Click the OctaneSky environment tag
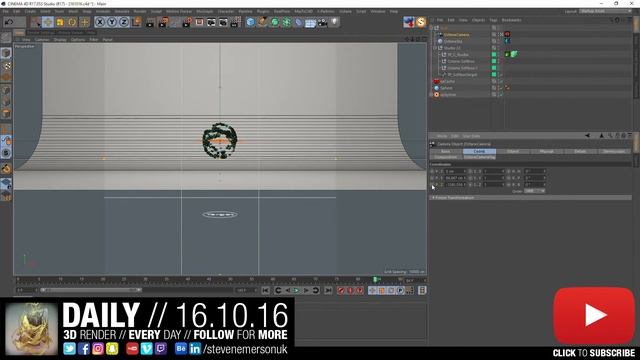640x360 pixels. pos(507,41)
